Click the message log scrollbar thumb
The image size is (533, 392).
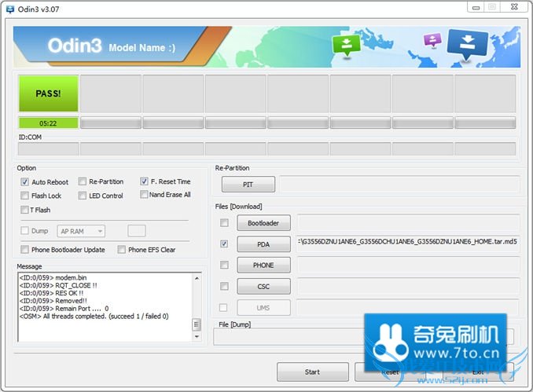click(x=197, y=324)
